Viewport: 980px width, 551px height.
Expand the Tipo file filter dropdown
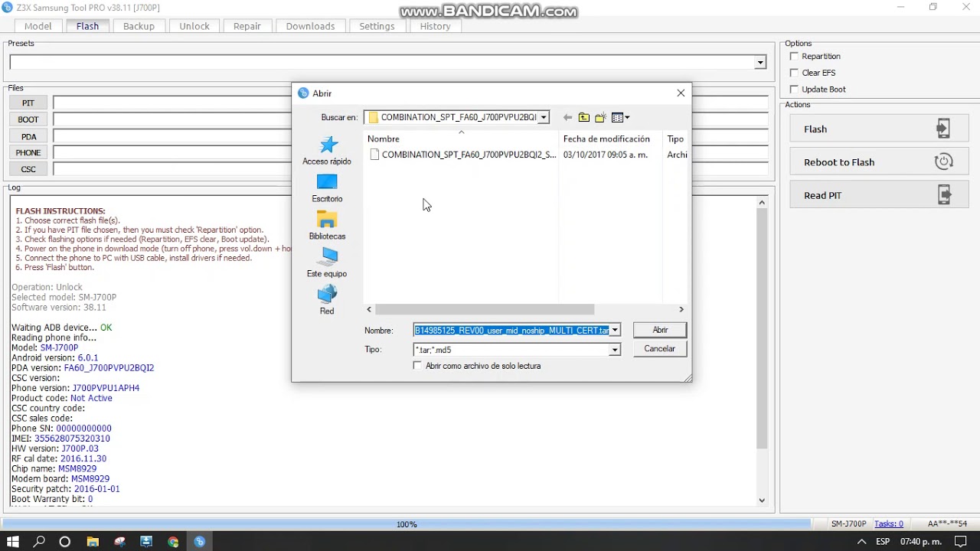pyautogui.click(x=615, y=350)
